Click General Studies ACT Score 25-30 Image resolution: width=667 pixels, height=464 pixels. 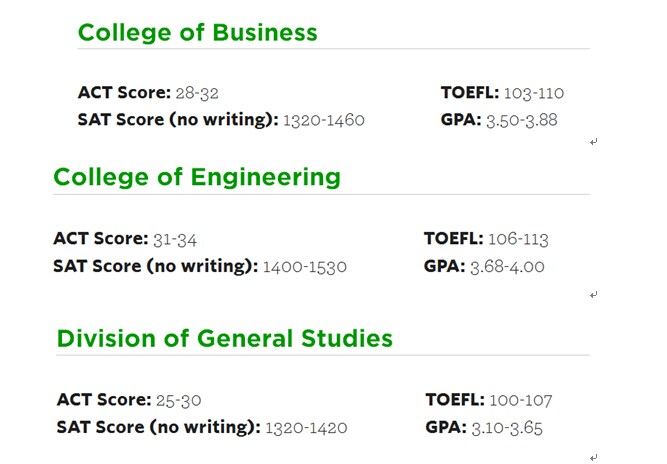tap(178, 401)
